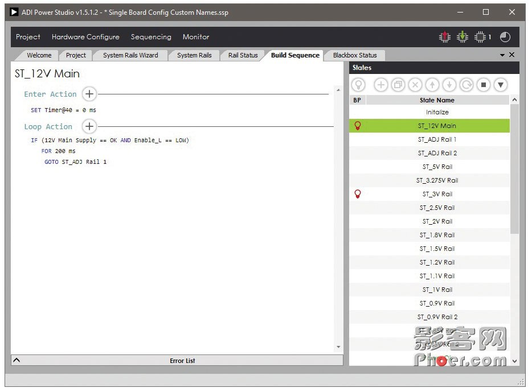The height and width of the screenshot is (392, 532).
Task: Select the ST_0.9V Rail state
Action: click(437, 303)
